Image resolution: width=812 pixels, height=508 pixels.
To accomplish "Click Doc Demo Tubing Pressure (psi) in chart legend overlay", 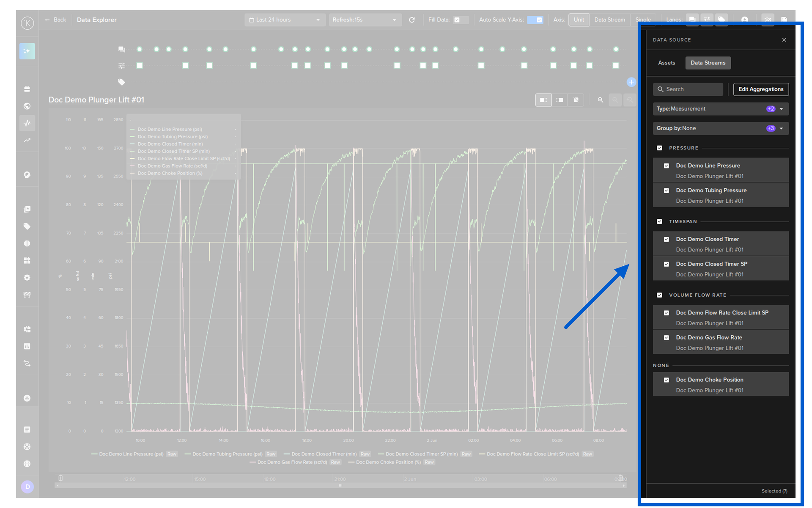I will tap(173, 137).
